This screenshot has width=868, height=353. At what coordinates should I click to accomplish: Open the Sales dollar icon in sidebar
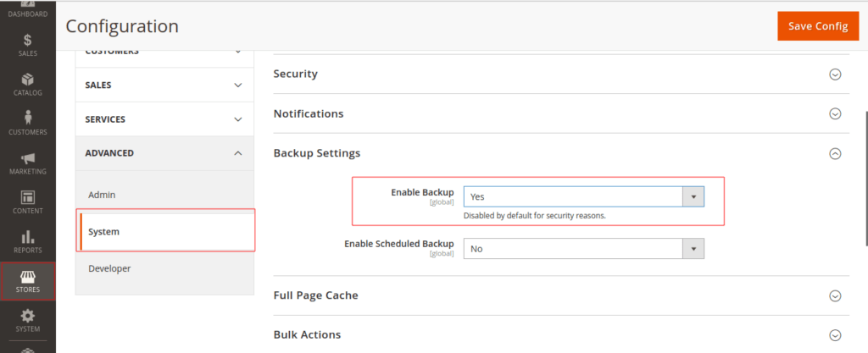[28, 41]
